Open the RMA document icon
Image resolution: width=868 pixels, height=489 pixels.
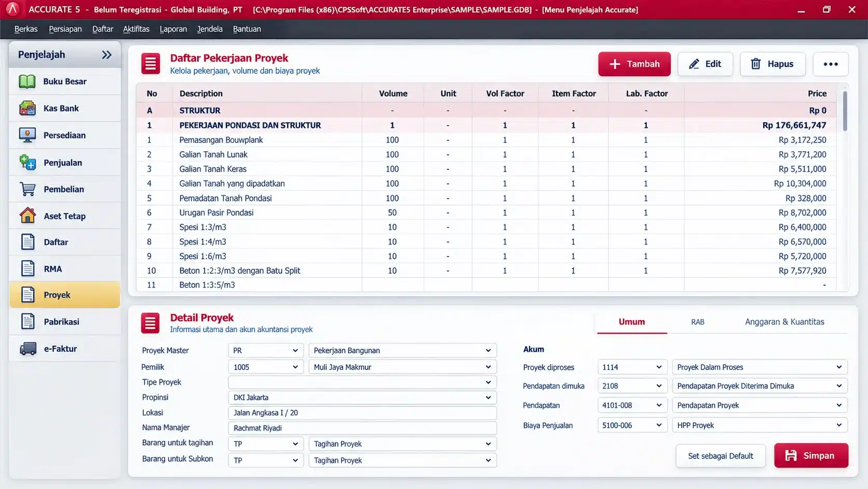27,269
